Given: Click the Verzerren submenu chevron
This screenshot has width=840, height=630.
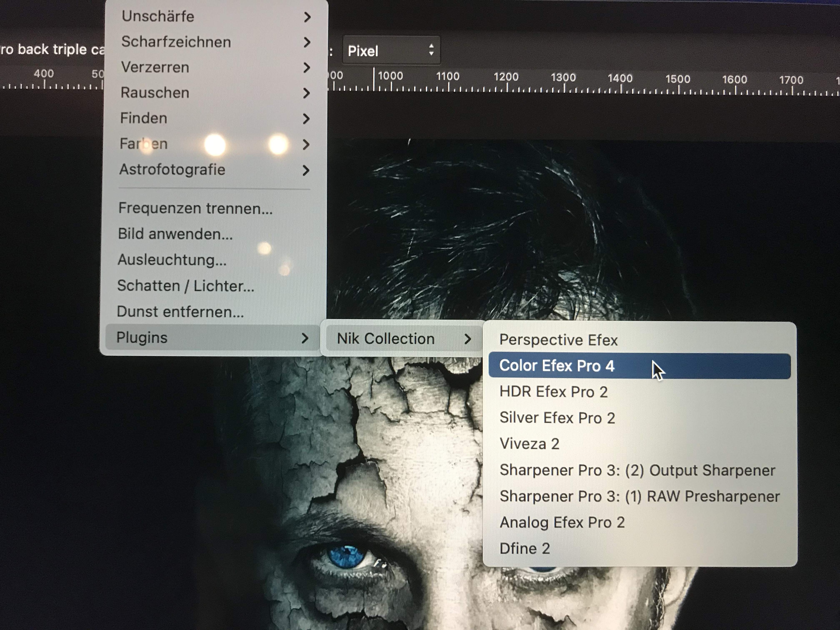Looking at the screenshot, I should [x=307, y=68].
